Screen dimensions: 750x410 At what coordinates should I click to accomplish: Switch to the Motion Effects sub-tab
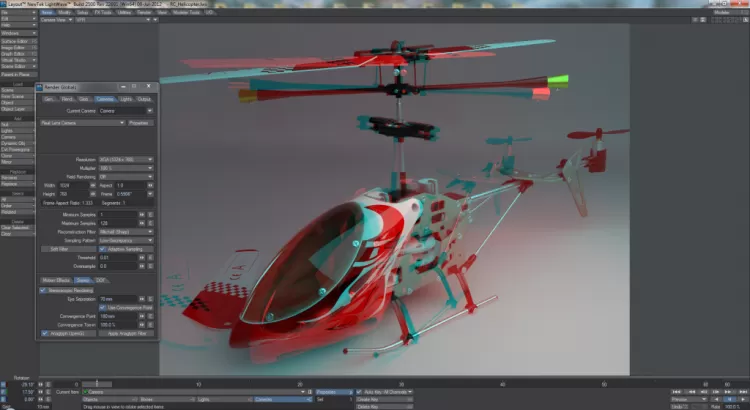tap(56, 280)
